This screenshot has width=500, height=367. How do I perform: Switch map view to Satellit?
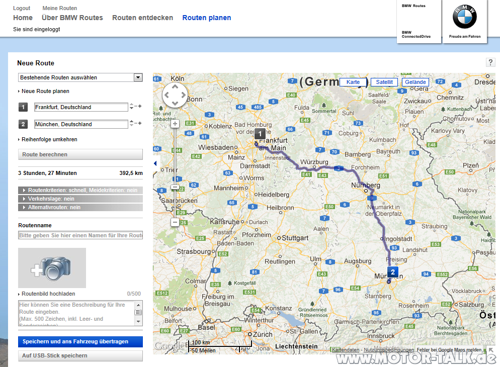click(x=384, y=82)
